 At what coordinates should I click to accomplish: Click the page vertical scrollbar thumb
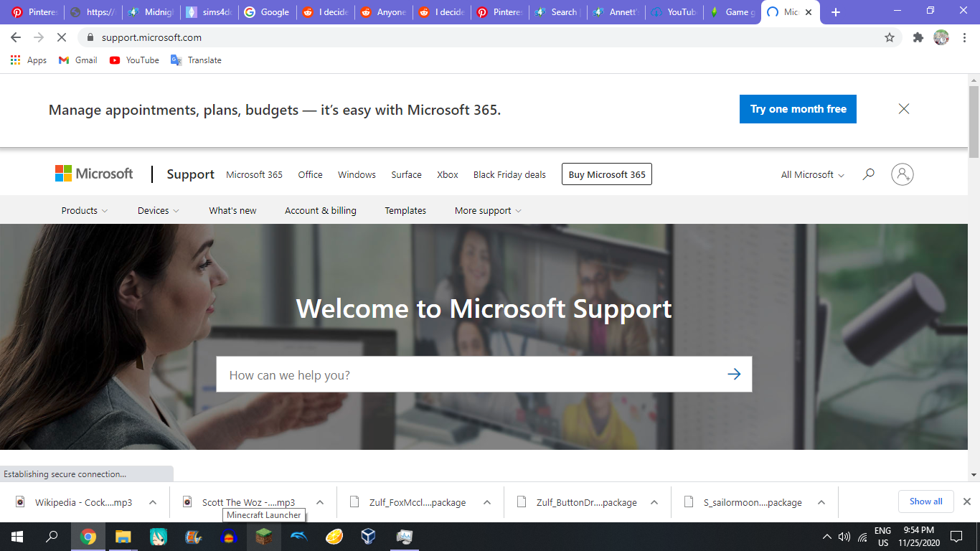coord(974,121)
